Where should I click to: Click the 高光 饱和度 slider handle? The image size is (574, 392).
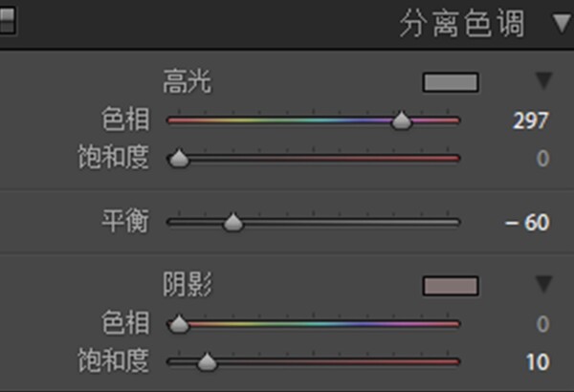(179, 159)
